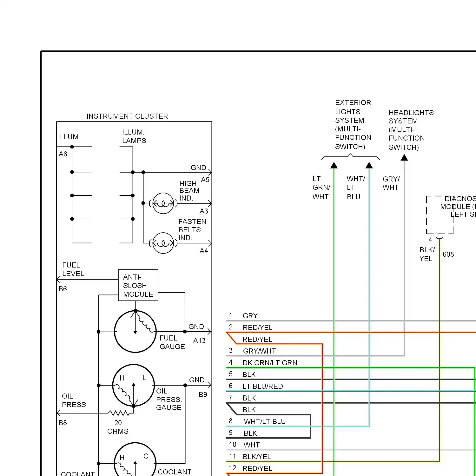Click wire label 5 BLK
This screenshot has width=476, height=476.
[242, 374]
